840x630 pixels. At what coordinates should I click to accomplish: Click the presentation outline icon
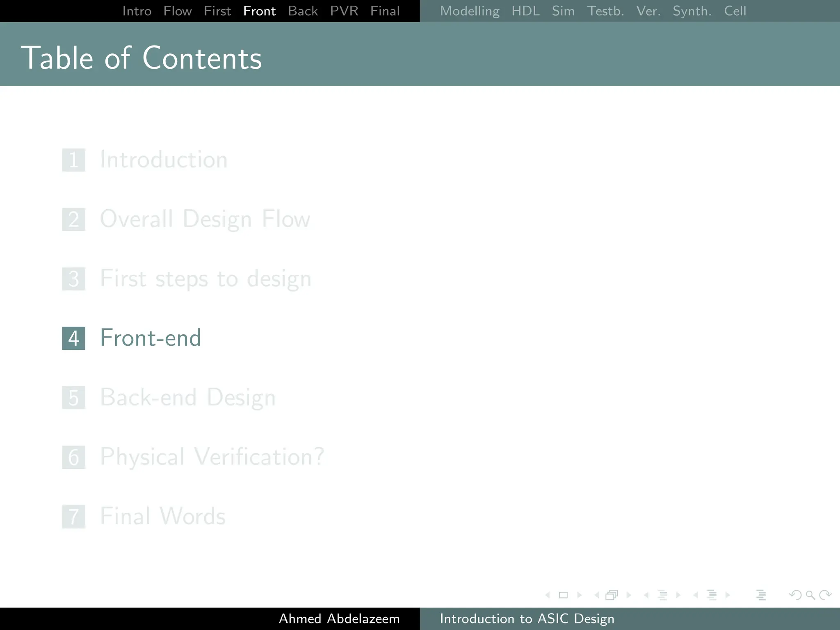[761, 595]
